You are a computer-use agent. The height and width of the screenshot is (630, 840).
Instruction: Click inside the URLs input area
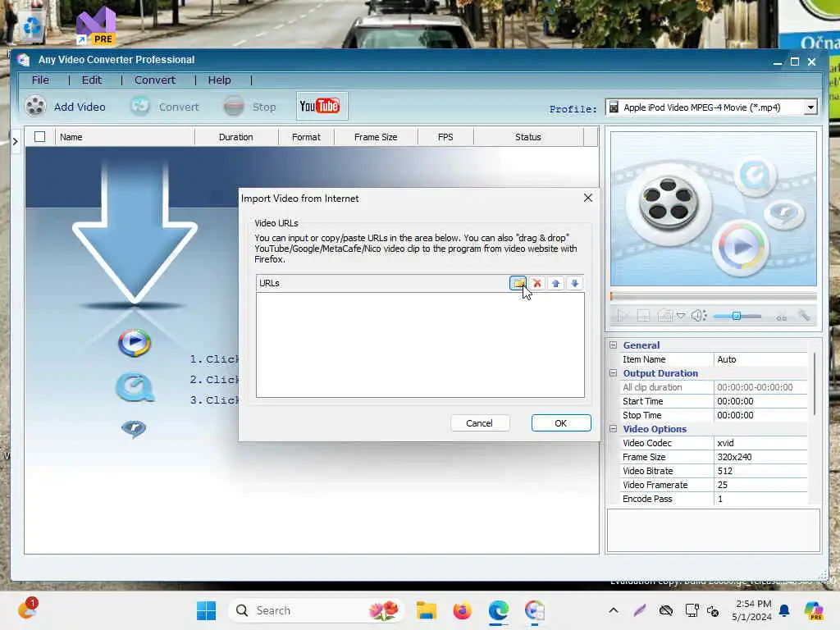point(420,345)
